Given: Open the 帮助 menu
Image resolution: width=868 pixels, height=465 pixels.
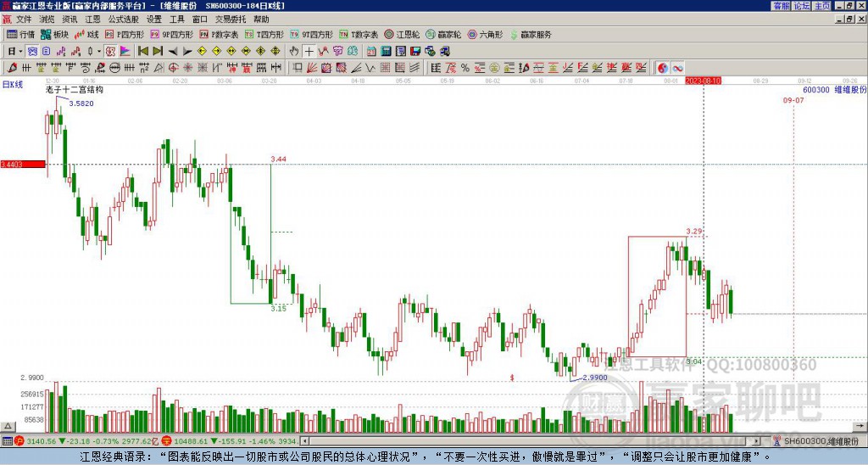Looking at the screenshot, I should (x=261, y=20).
